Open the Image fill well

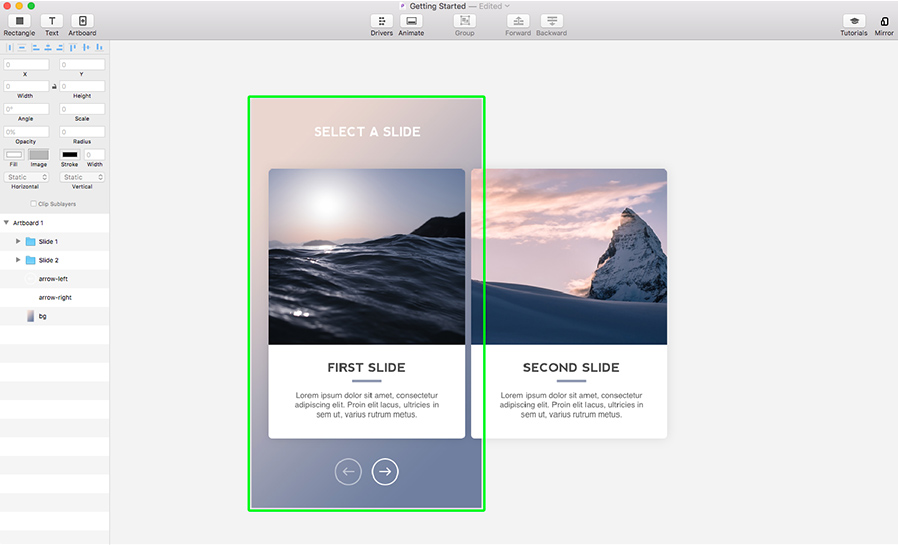[x=39, y=155]
